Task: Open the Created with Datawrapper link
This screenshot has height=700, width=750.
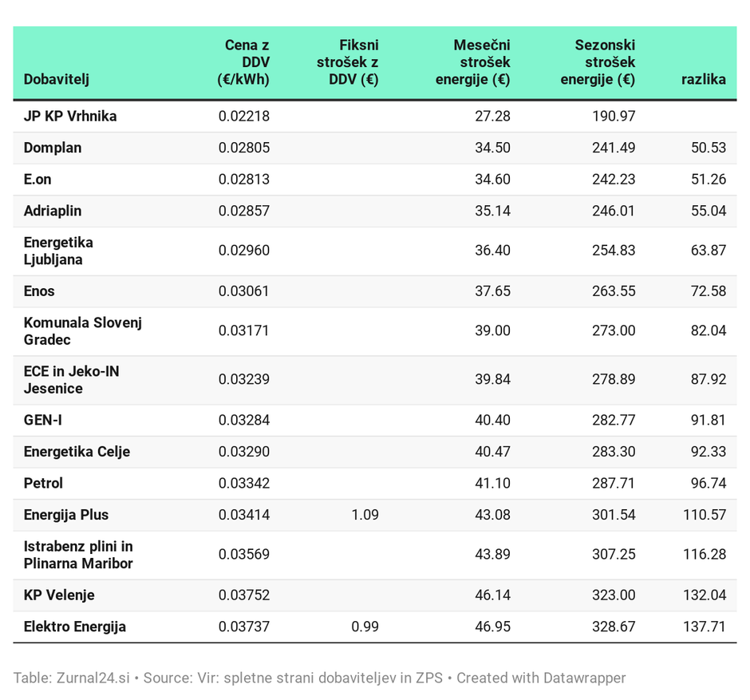Action: tap(541, 678)
